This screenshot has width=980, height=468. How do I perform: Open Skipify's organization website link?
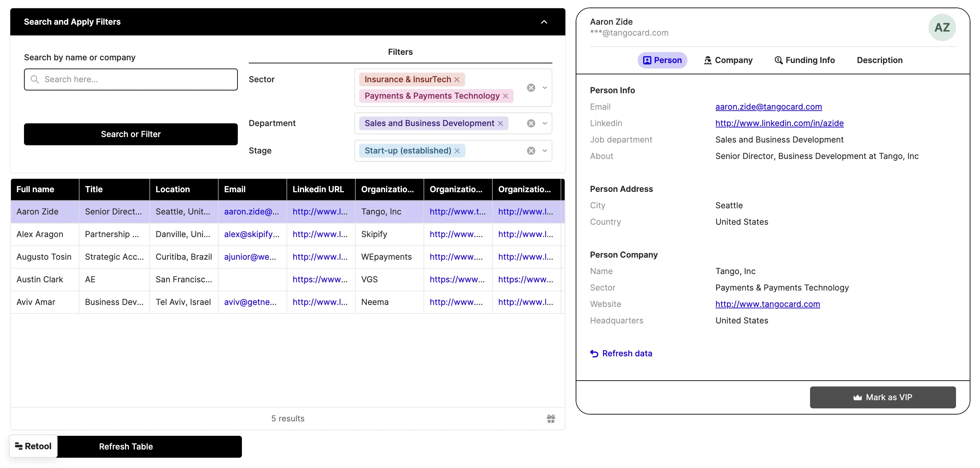click(x=456, y=234)
